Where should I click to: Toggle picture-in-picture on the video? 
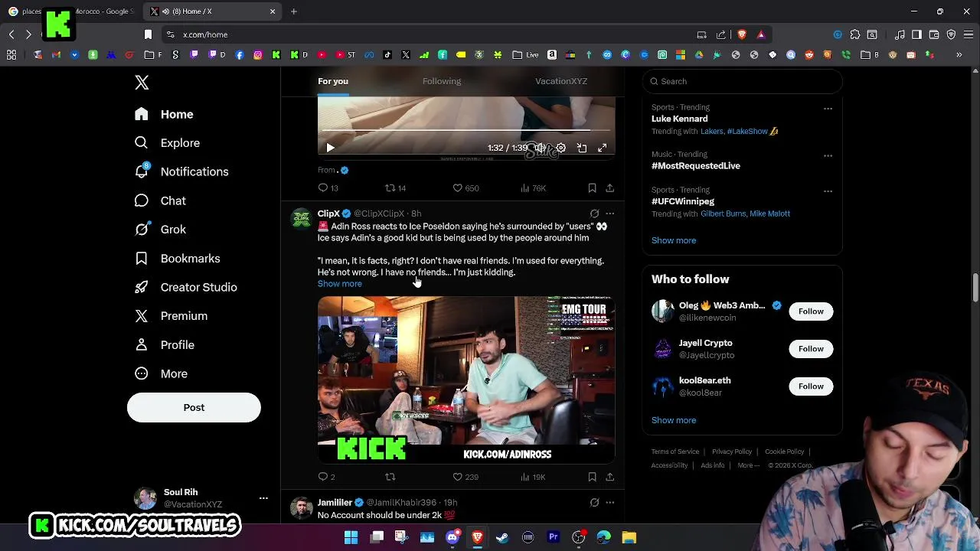[582, 148]
